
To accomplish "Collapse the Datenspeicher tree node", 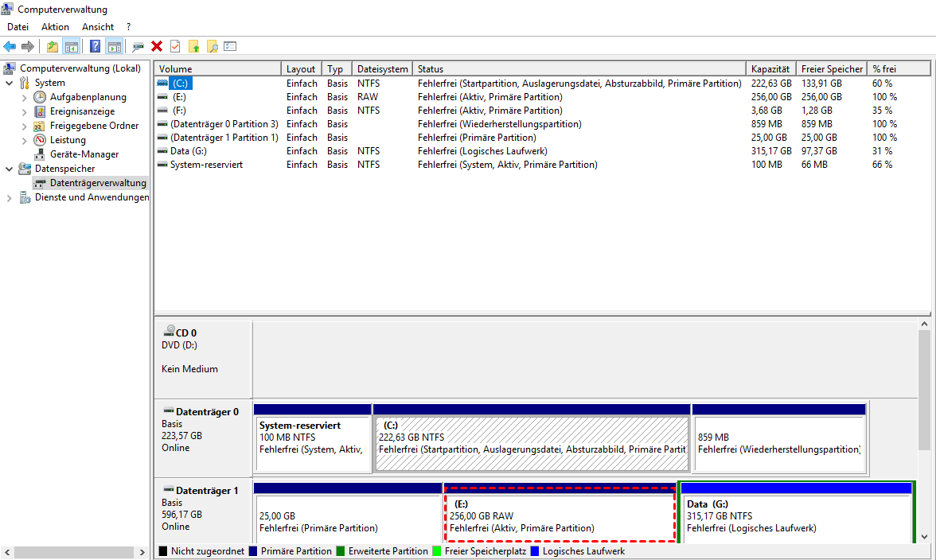I will coord(10,169).
